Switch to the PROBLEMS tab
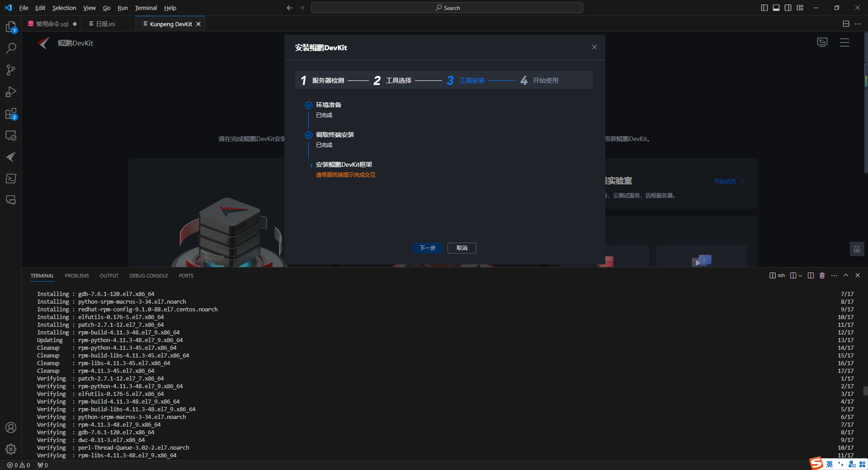The height and width of the screenshot is (470, 868). coord(76,275)
